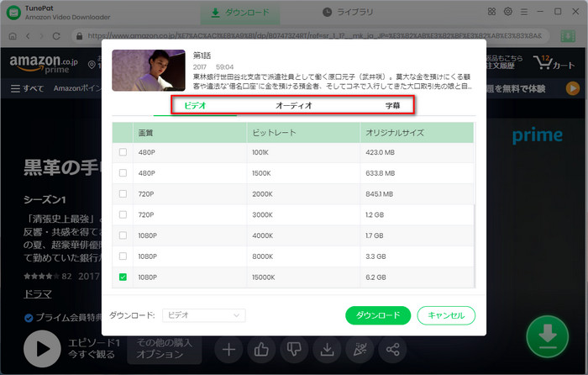Viewport: 588px width, 375px height.
Task: Open the hamburger menu icon in title bar
Action: coord(524,12)
